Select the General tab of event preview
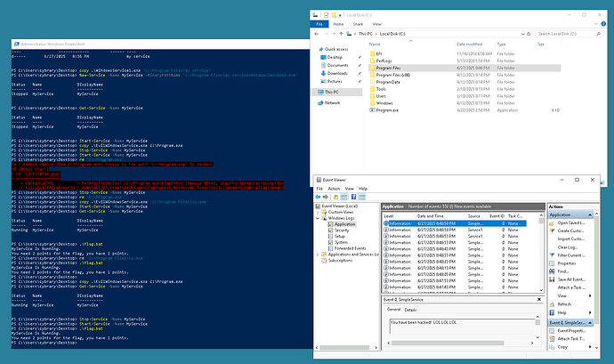The width and height of the screenshot is (614, 364). [x=393, y=309]
